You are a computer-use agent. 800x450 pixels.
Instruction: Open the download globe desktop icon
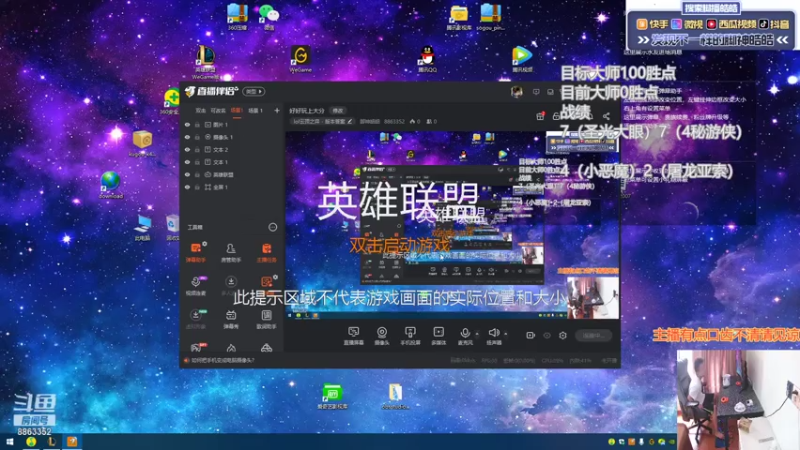point(111,185)
